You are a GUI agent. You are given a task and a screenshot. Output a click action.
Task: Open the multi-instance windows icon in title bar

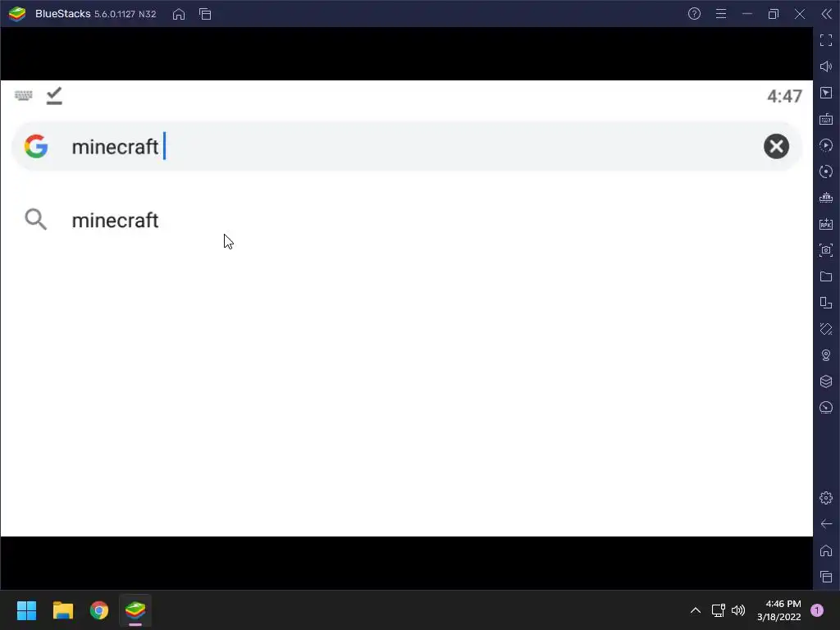pos(205,15)
